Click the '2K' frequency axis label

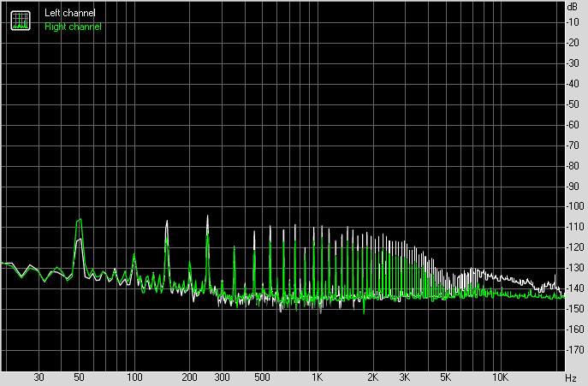coord(373,377)
